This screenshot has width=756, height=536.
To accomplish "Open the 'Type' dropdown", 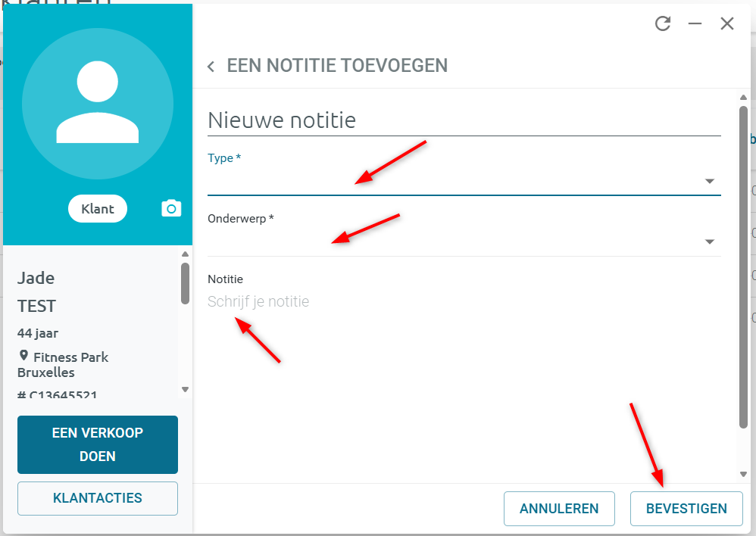I will coord(464,181).
